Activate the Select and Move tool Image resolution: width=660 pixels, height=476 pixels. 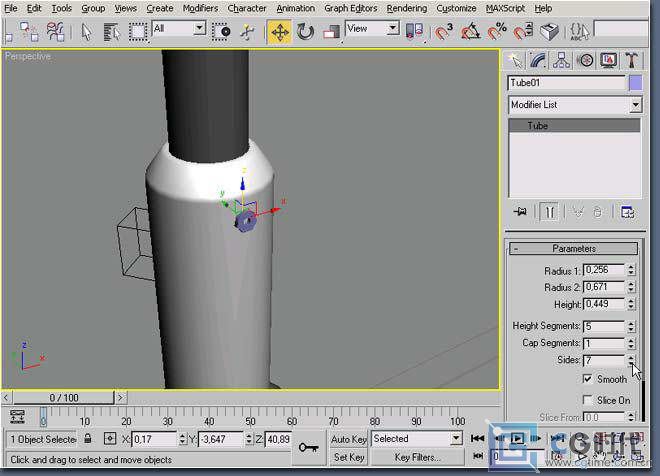pyautogui.click(x=279, y=32)
